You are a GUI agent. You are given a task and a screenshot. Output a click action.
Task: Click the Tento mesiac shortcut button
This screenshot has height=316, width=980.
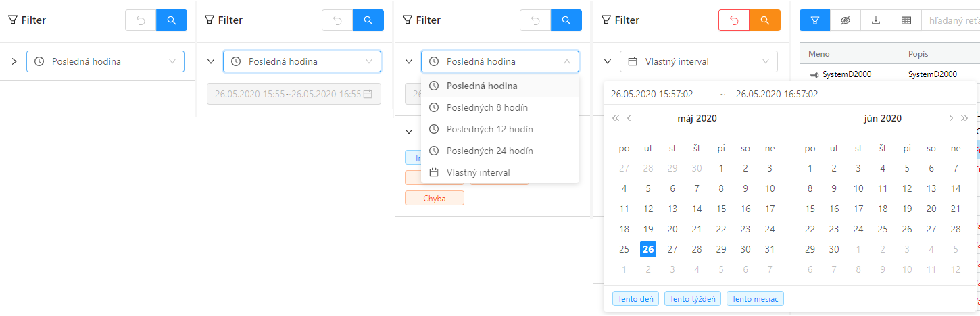(x=755, y=298)
